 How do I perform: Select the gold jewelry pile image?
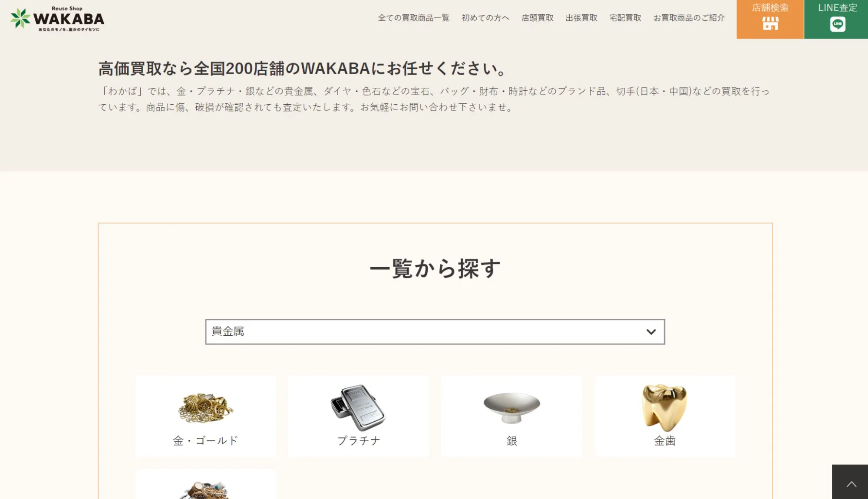coord(205,408)
